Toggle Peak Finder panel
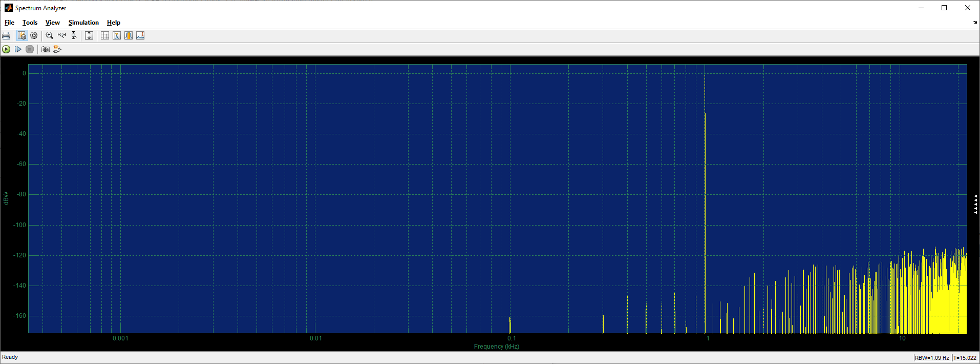 (x=117, y=35)
